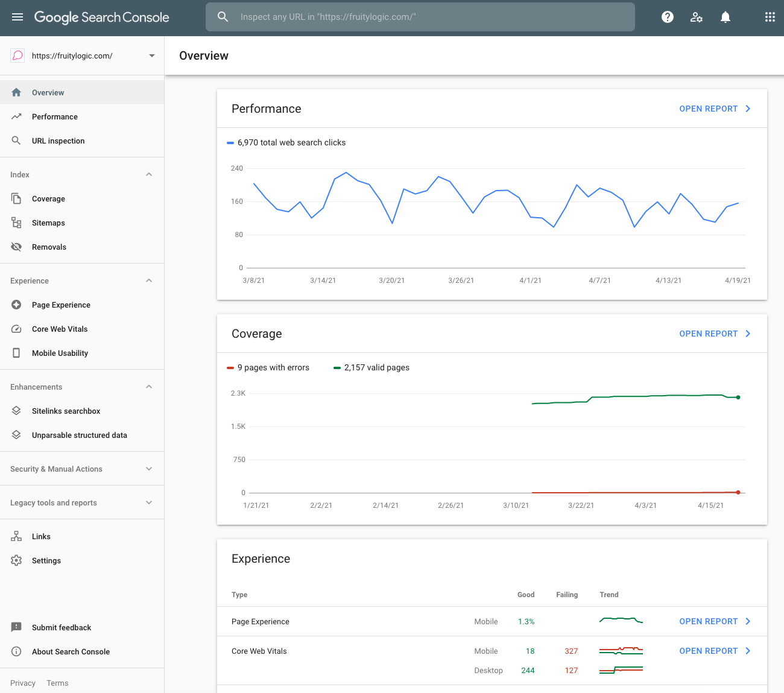784x693 pixels.
Task: Open Performance in the sidebar
Action: tap(82, 116)
